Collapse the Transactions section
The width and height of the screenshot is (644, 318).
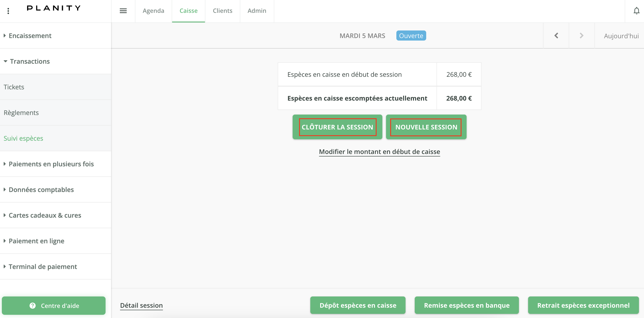coord(30,61)
